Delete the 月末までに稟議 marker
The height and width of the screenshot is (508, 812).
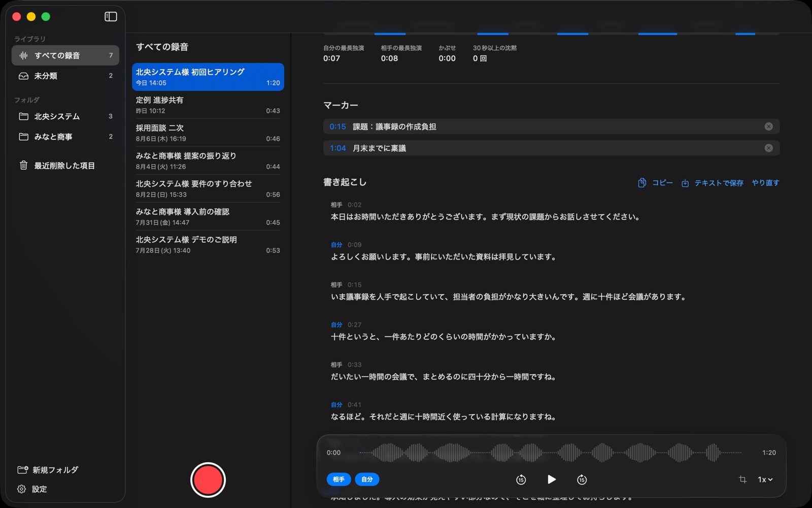point(768,148)
